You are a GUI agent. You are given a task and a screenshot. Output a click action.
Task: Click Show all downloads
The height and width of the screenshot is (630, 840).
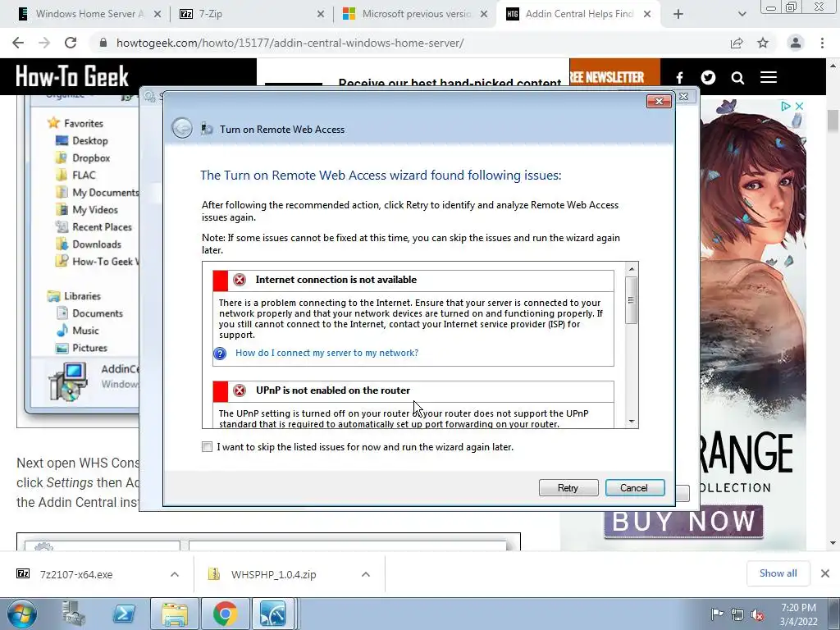778,573
